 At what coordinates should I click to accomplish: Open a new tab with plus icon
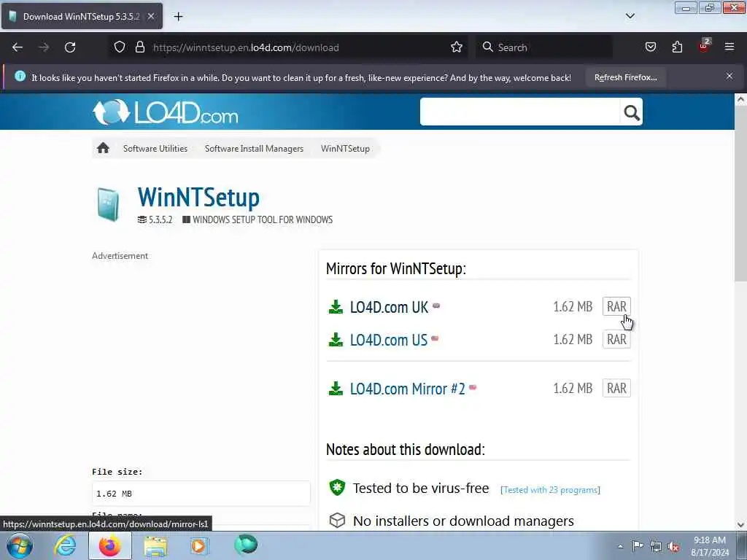point(178,17)
